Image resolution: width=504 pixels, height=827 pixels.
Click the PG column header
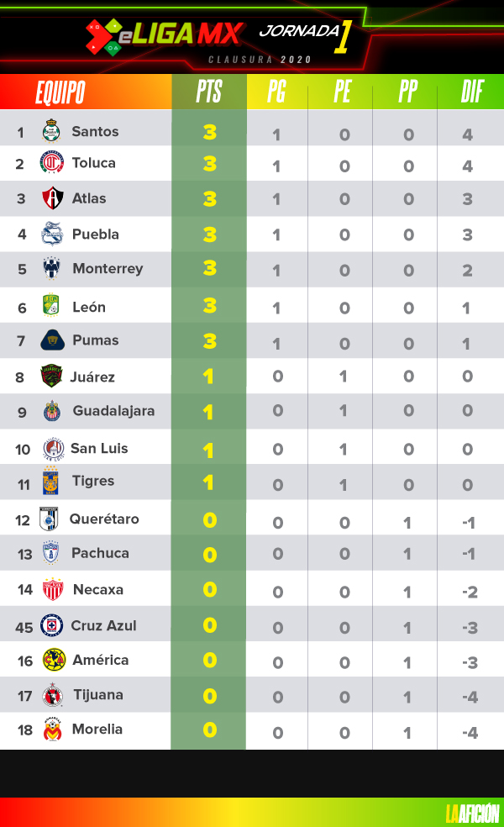[276, 92]
